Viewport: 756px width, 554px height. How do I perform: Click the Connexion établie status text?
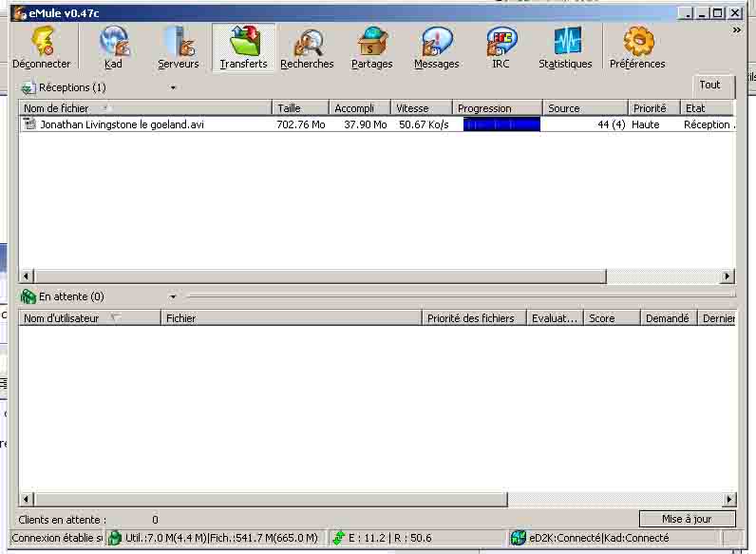pyautogui.click(x=57, y=538)
